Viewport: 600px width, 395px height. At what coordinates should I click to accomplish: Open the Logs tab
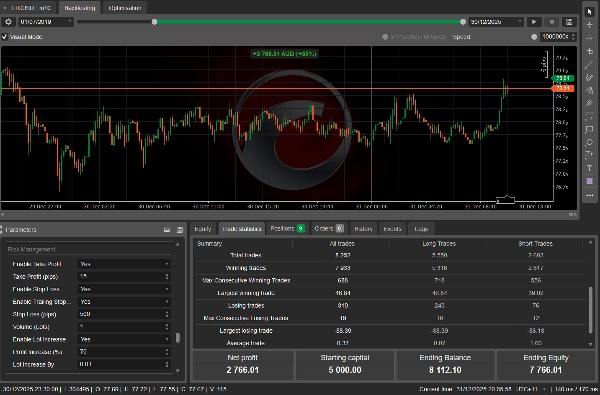(x=421, y=229)
